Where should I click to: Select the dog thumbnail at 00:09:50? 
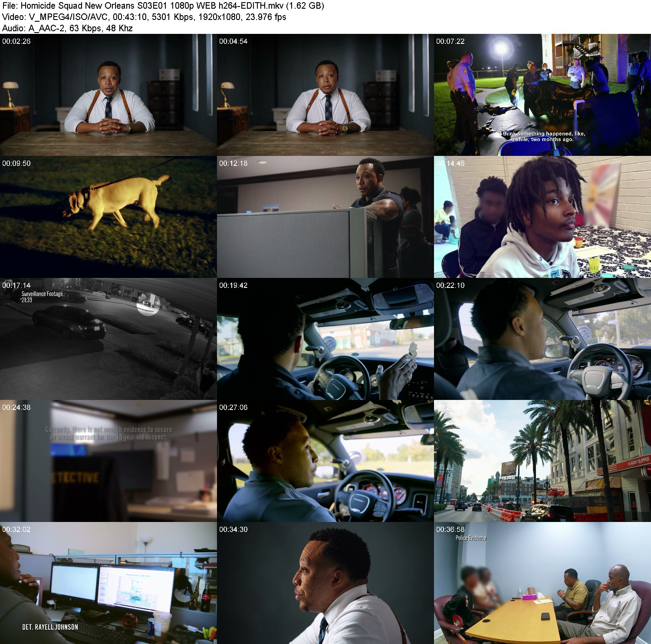pyautogui.click(x=108, y=217)
